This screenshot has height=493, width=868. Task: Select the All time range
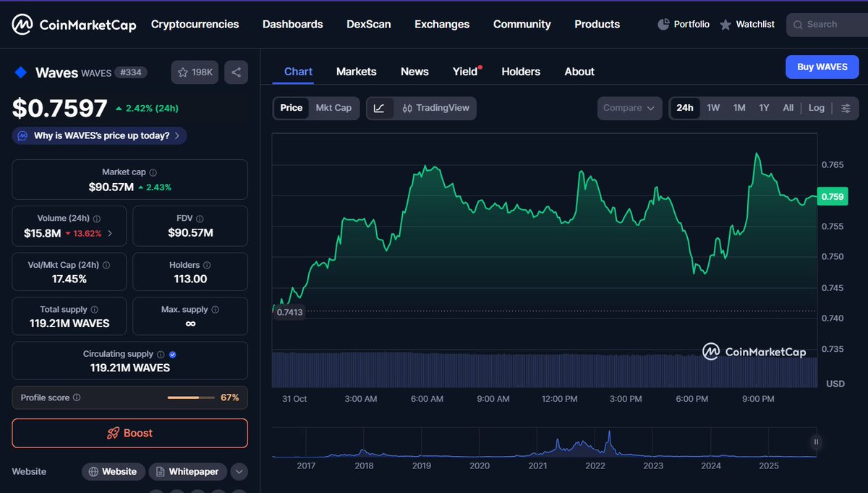point(788,108)
